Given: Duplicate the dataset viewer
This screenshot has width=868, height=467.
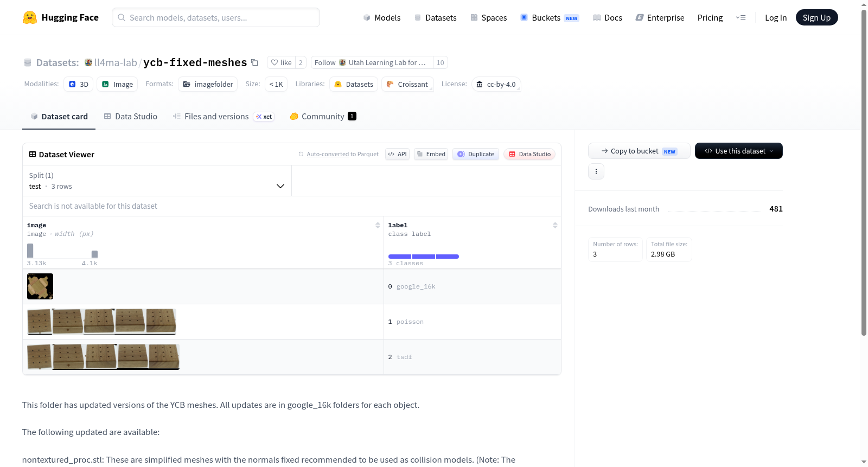Looking at the screenshot, I should (476, 154).
